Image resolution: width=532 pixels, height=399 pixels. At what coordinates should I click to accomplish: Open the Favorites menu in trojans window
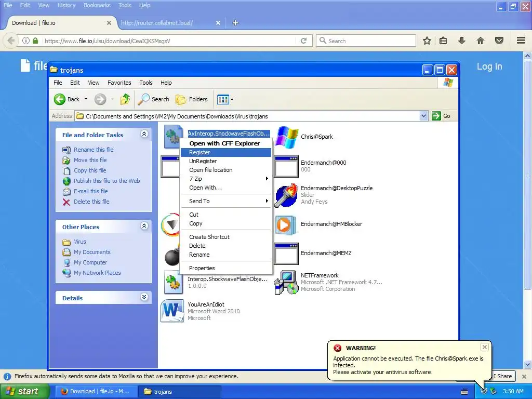click(119, 83)
